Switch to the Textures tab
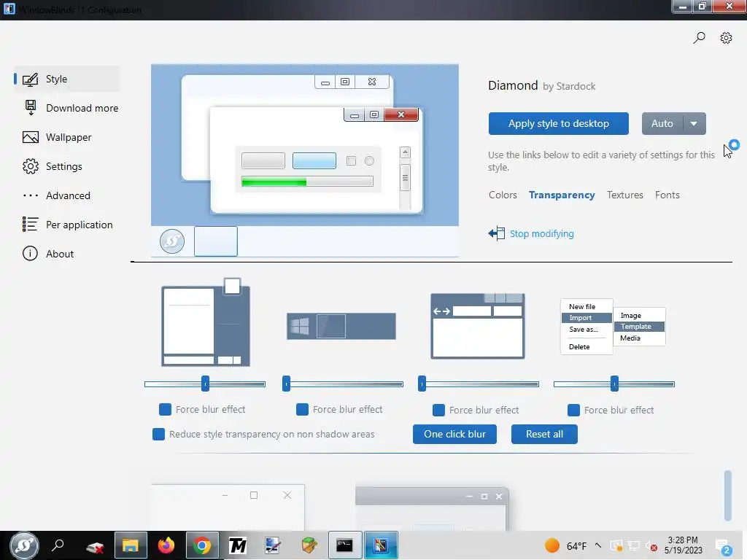This screenshot has width=747, height=560. [624, 195]
